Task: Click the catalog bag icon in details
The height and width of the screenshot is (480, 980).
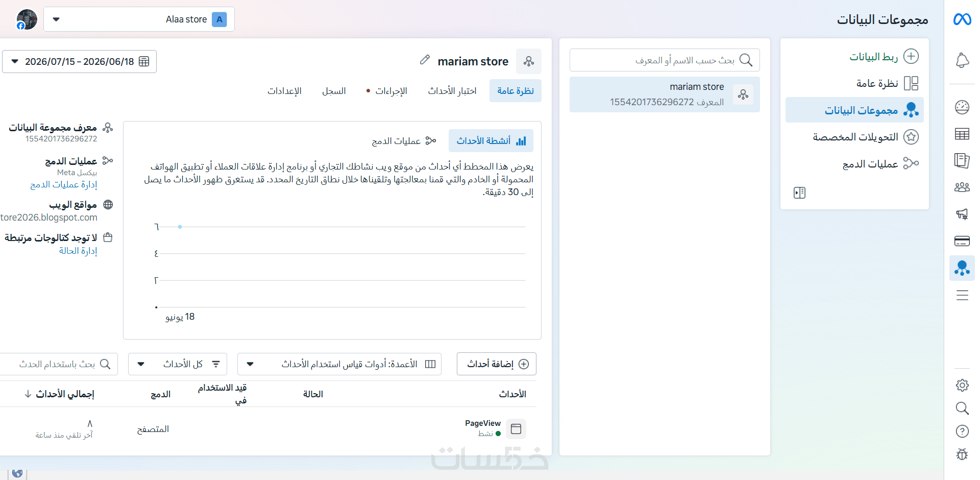Action: pos(108,237)
